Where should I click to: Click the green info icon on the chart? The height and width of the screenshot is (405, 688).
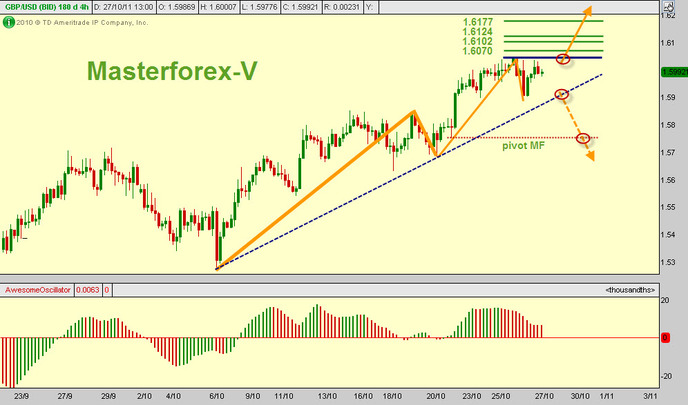[8, 22]
